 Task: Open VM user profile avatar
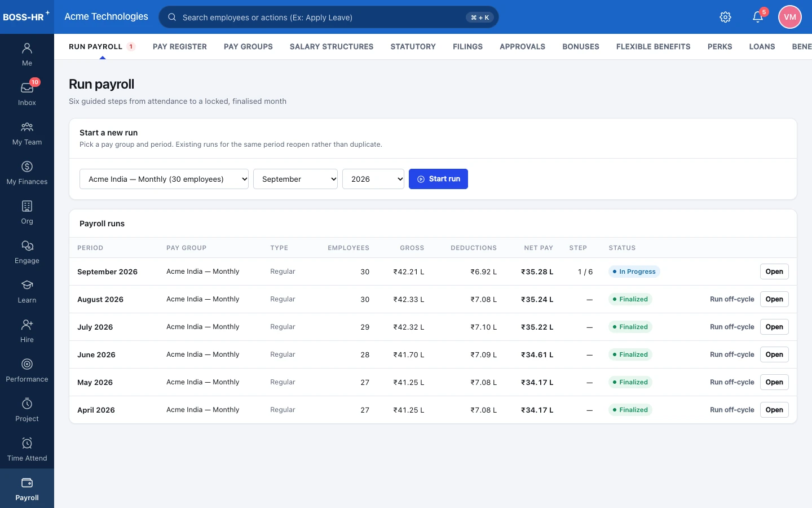[790, 17]
